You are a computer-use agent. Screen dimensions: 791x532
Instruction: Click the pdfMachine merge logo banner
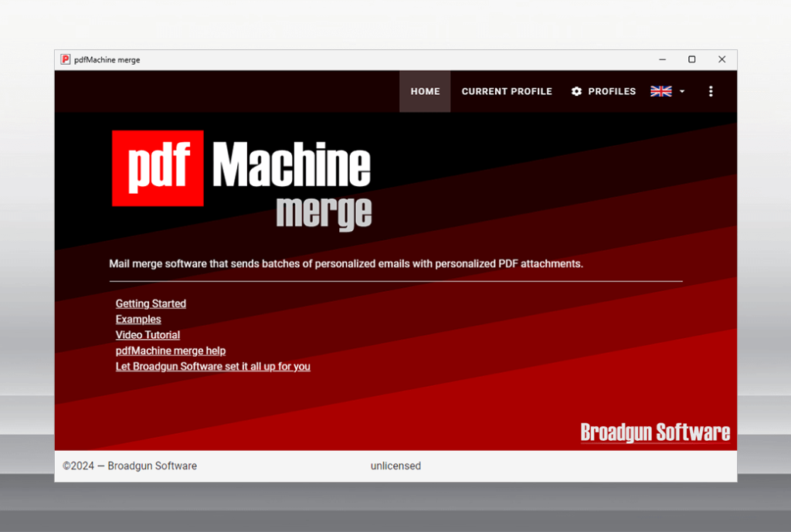242,180
